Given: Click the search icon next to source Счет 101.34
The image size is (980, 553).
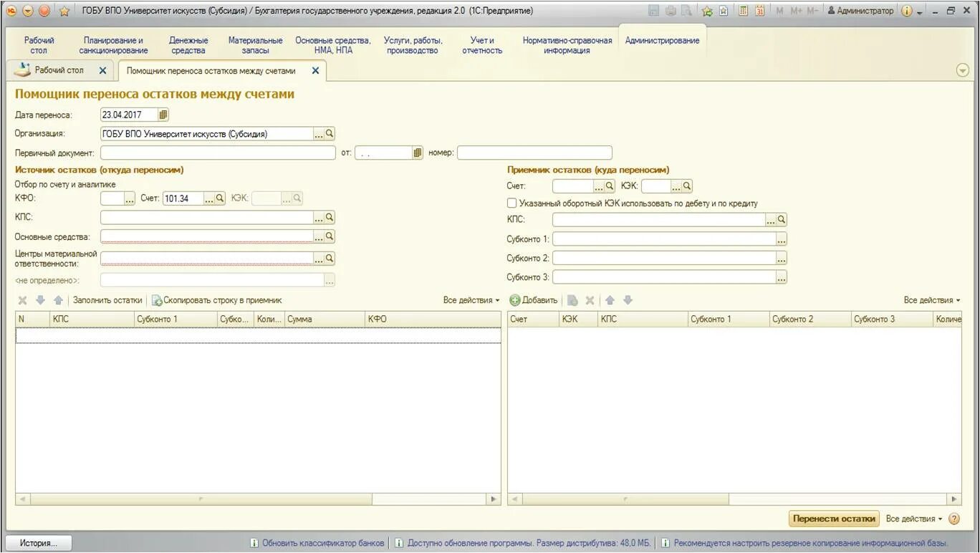Looking at the screenshot, I should pyautogui.click(x=220, y=198).
